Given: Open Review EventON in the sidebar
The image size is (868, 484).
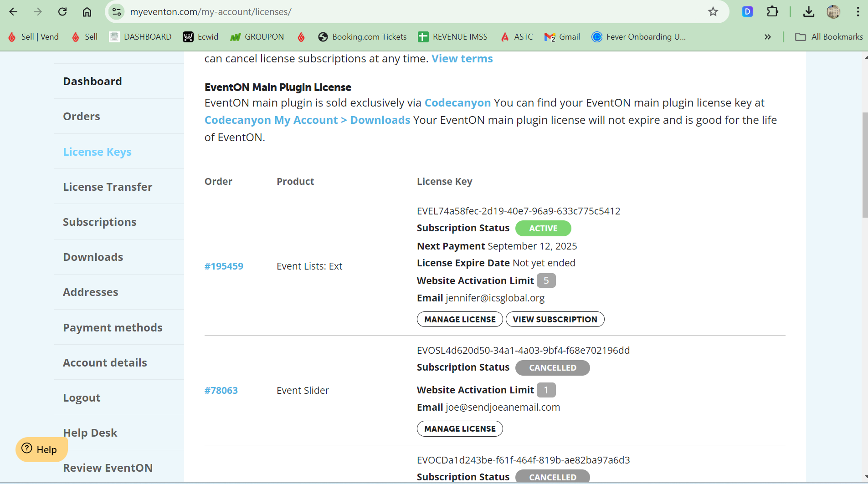Looking at the screenshot, I should point(108,468).
